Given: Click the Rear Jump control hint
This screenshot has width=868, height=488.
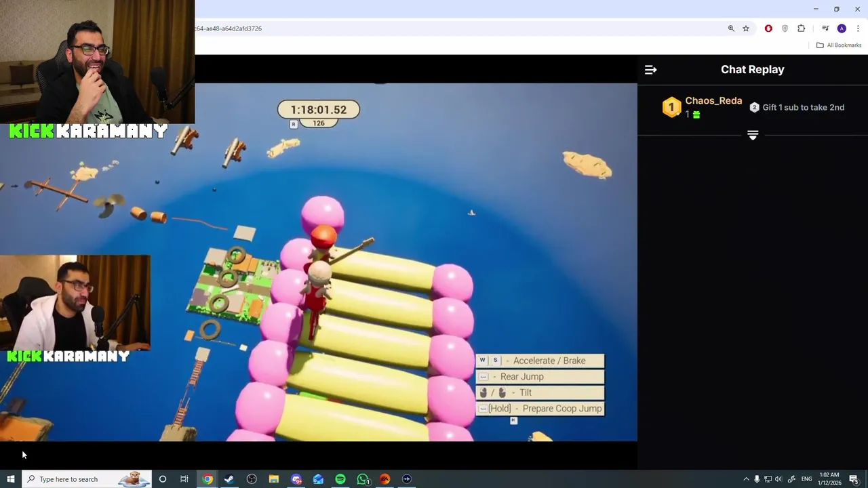Looking at the screenshot, I should (540, 377).
